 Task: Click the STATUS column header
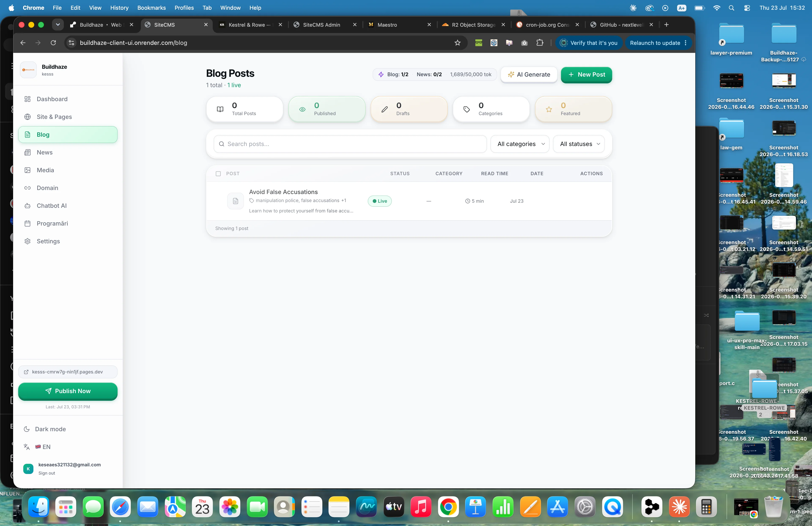pos(399,174)
